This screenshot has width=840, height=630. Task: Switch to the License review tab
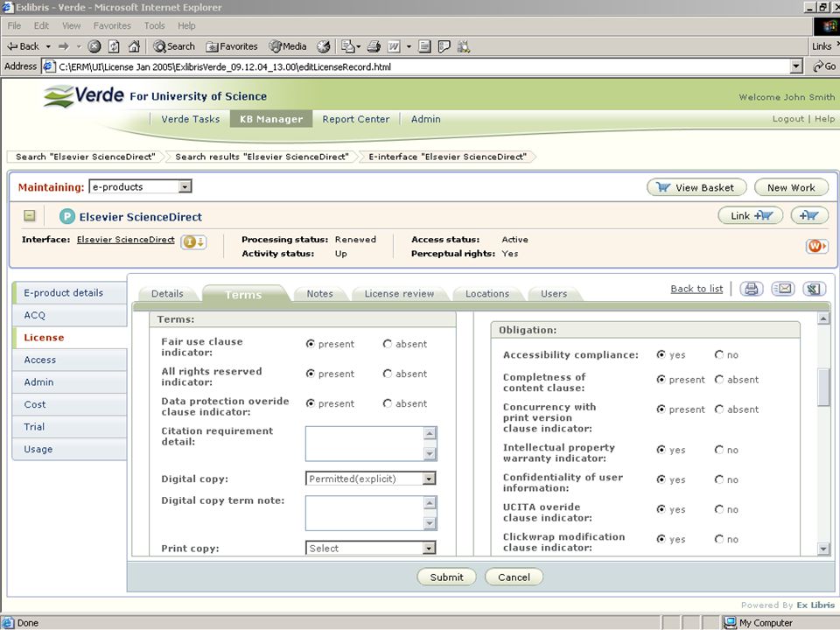pyautogui.click(x=399, y=294)
